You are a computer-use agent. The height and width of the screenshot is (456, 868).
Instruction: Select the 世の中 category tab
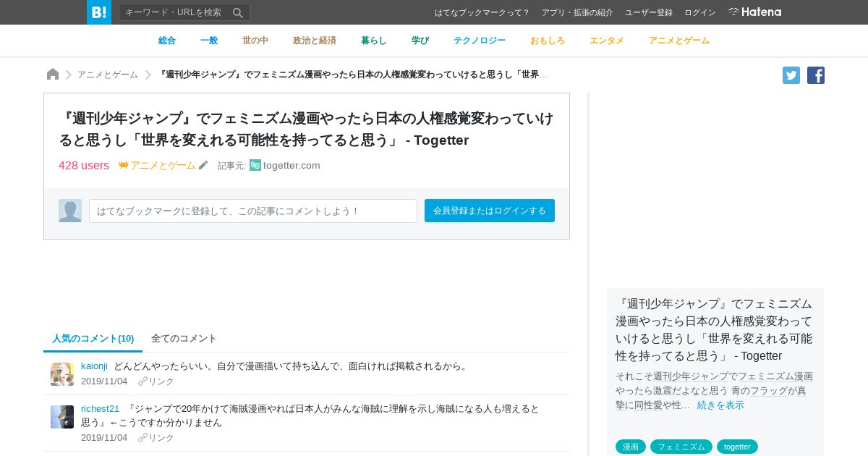point(255,41)
